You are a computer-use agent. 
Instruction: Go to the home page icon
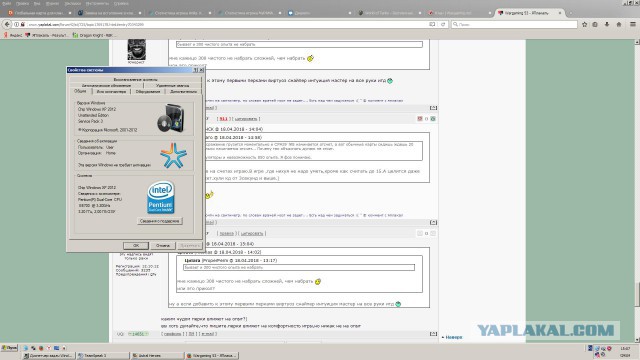(619, 24)
